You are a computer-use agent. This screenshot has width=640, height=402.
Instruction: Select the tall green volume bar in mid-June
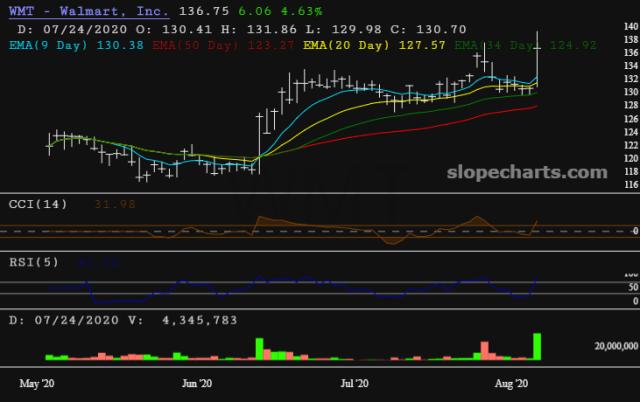(260, 349)
